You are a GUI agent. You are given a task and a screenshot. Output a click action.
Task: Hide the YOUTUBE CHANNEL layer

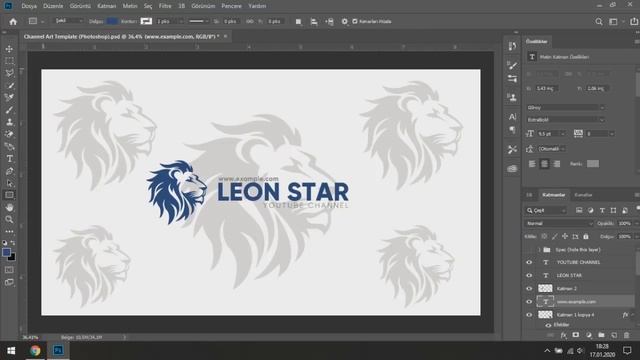point(529,262)
